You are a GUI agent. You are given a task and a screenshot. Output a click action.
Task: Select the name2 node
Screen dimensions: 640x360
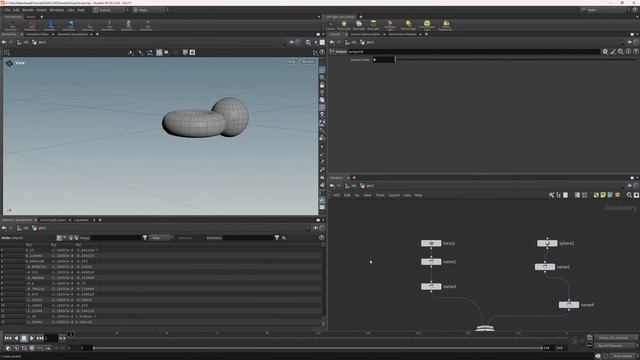545,267
